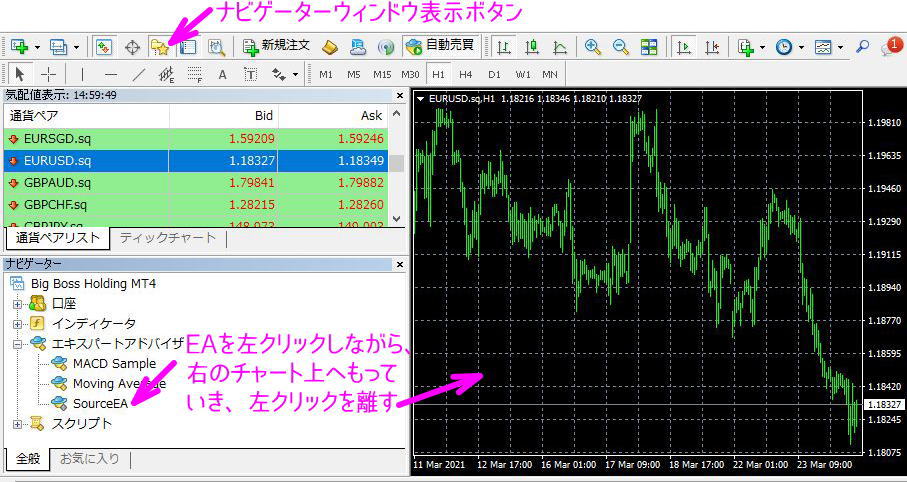Toggle the Terminal window icon

pyautogui.click(x=188, y=47)
